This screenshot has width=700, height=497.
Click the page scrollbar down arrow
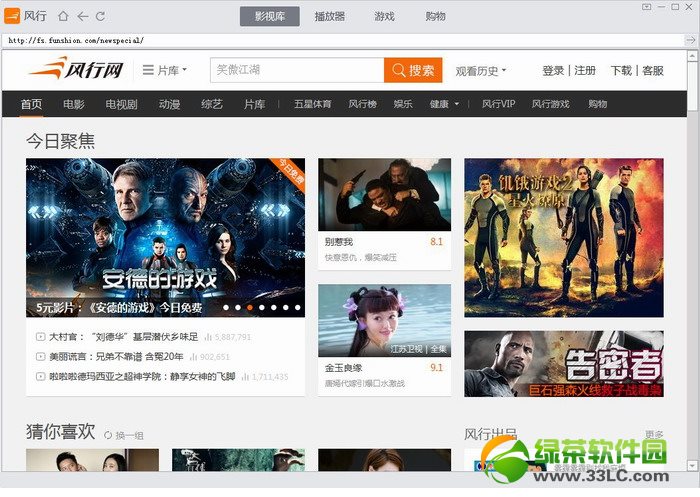(692, 465)
